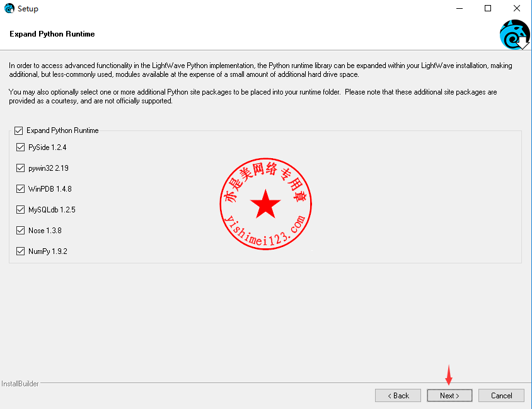Uncheck the NumPy 1.9.2 package
532x409 pixels.
(20, 251)
